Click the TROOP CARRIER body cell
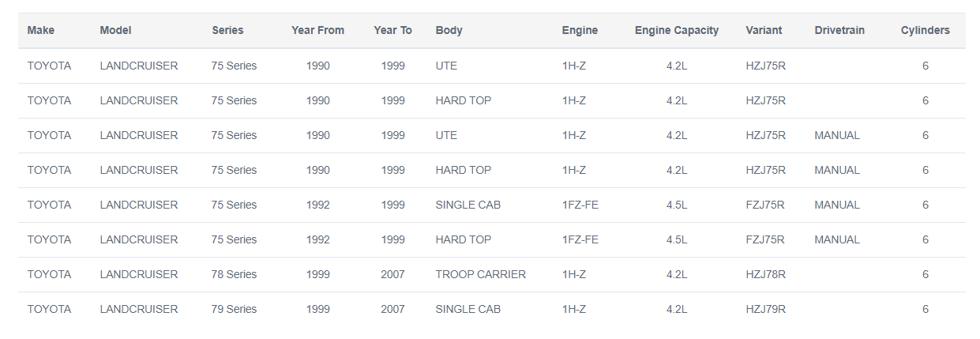Screen dimensions: 980x339 [x=480, y=274]
